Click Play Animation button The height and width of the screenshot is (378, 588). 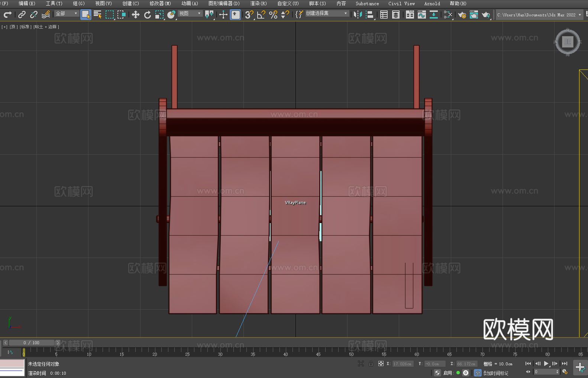546,364
